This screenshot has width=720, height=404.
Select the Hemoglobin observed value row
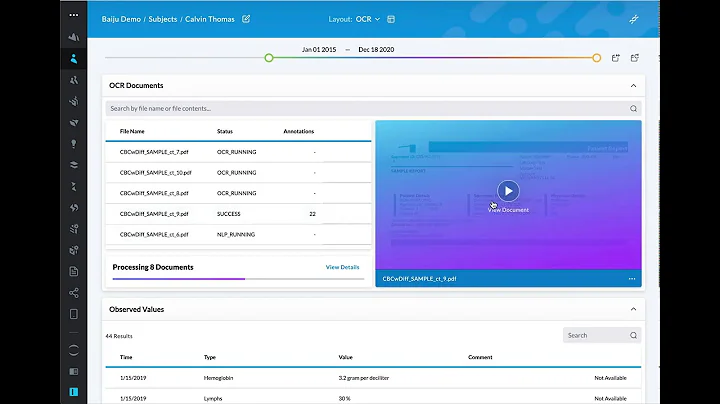click(x=373, y=378)
